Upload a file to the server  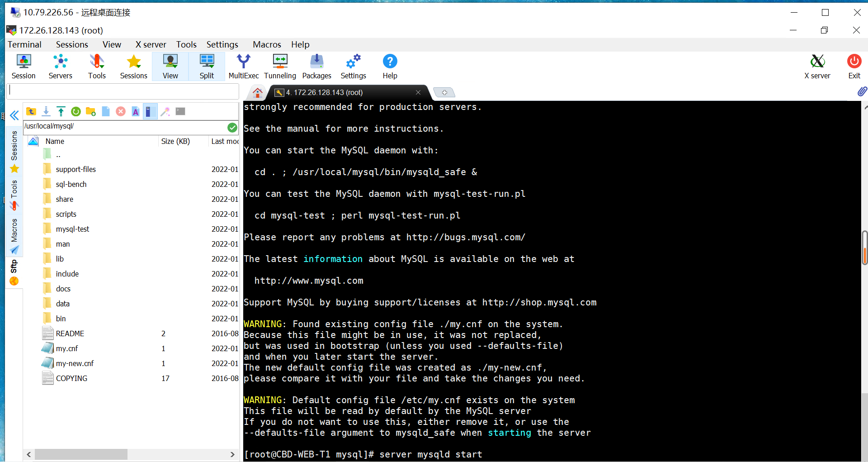[61, 111]
